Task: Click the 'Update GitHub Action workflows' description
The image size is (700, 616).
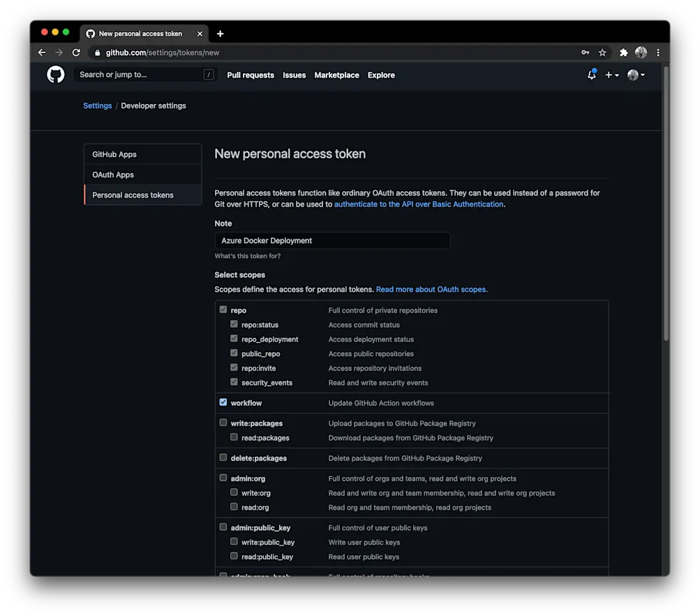Action: [381, 403]
